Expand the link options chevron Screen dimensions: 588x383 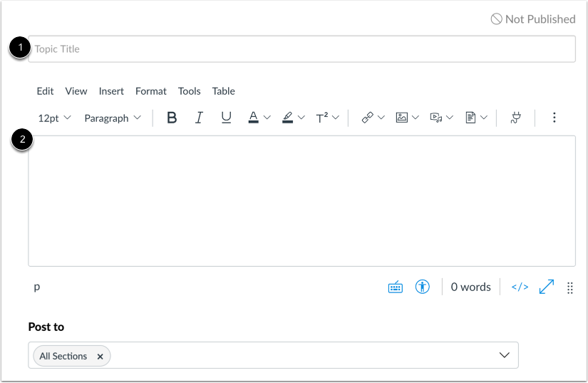point(381,118)
